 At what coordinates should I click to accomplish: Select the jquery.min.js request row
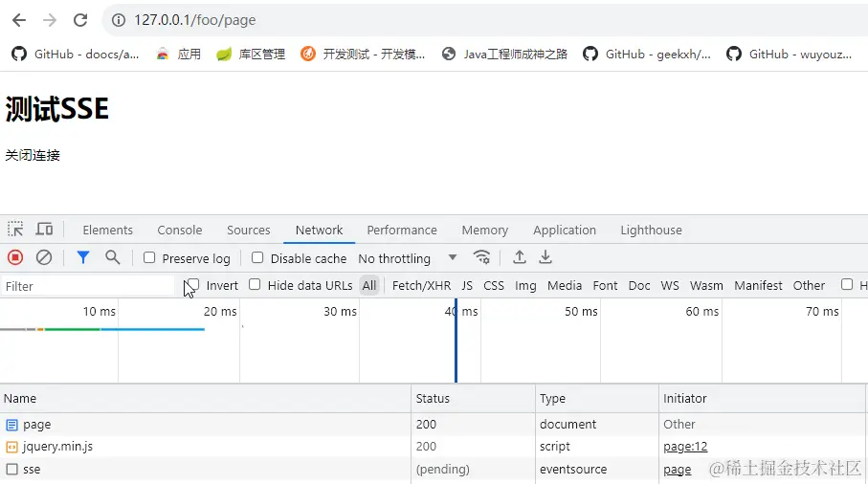click(x=434, y=447)
